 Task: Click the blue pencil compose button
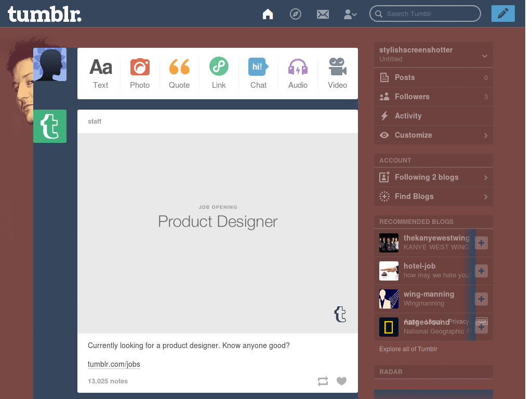(503, 14)
